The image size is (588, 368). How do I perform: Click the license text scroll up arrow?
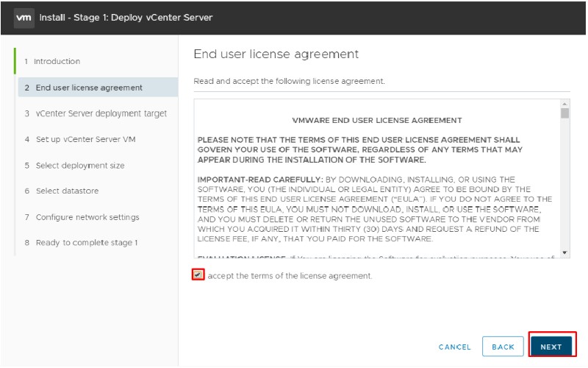pos(564,104)
